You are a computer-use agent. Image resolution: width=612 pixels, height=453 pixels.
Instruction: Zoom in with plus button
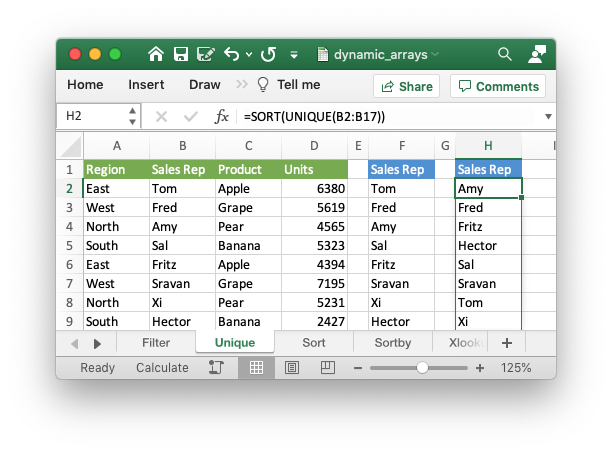tap(480, 368)
